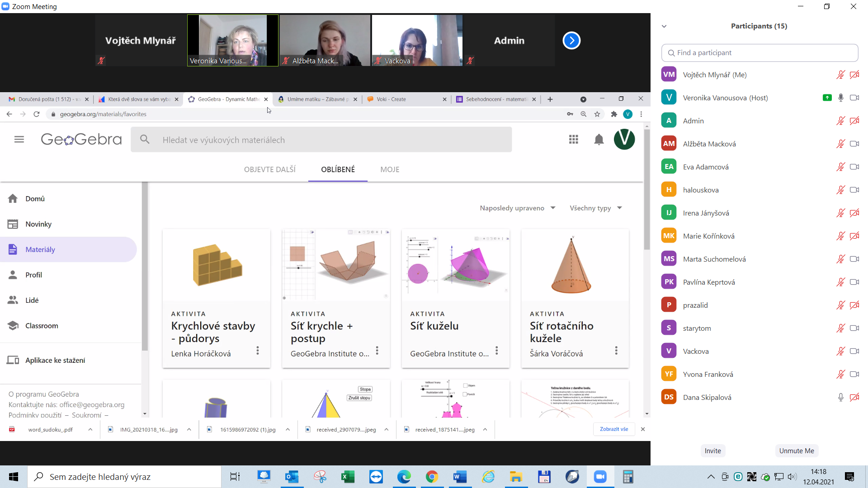868x488 pixels.
Task: Open the Všechny typy filter dropdown
Action: click(595, 208)
